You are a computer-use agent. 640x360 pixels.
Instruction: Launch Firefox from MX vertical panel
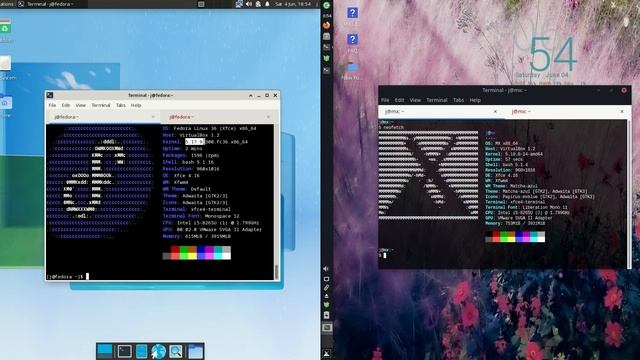click(327, 25)
